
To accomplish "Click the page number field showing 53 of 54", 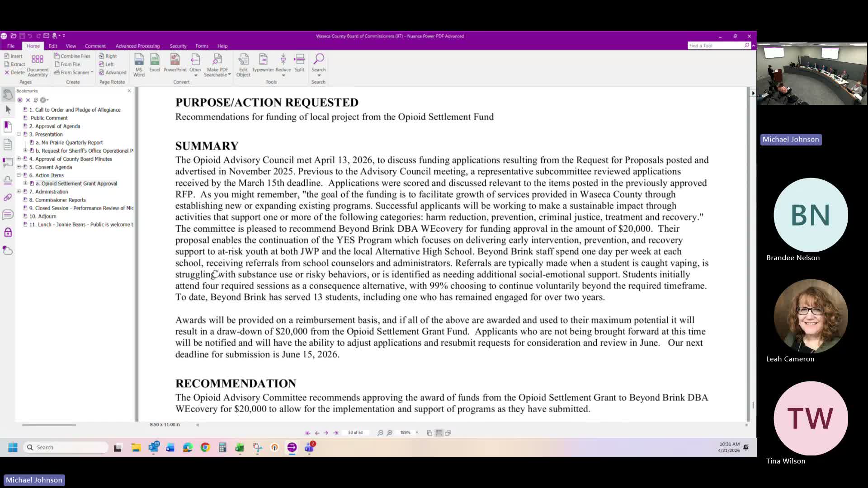I will (356, 433).
